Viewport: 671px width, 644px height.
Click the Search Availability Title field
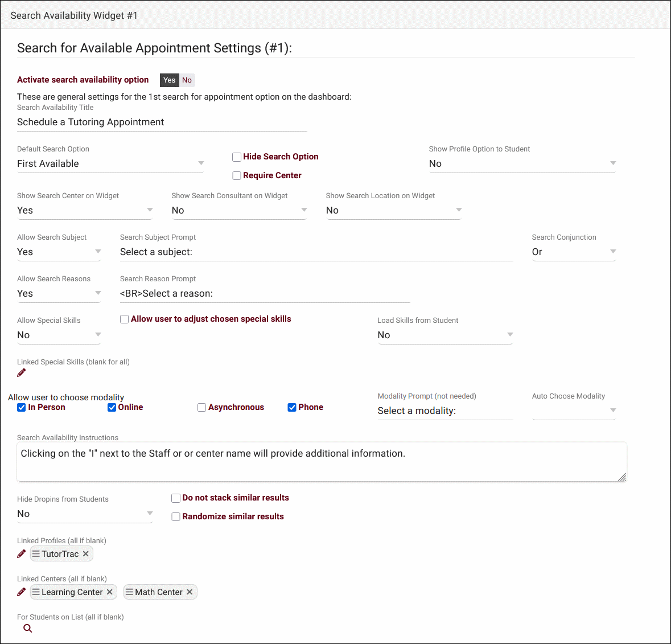[162, 122]
